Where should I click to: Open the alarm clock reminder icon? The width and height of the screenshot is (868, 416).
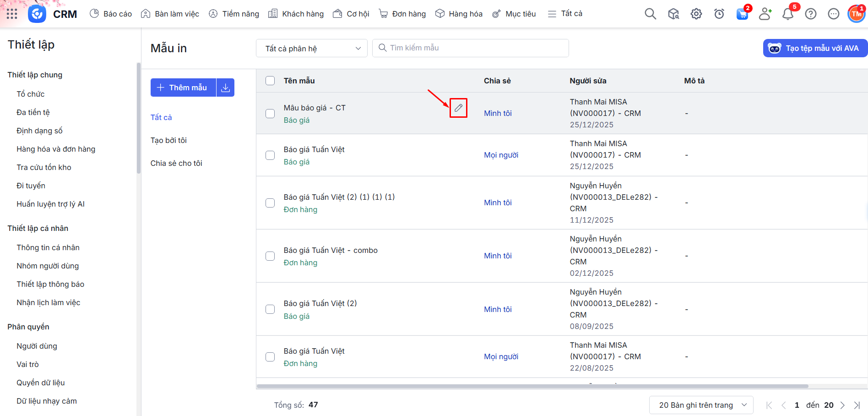point(719,14)
